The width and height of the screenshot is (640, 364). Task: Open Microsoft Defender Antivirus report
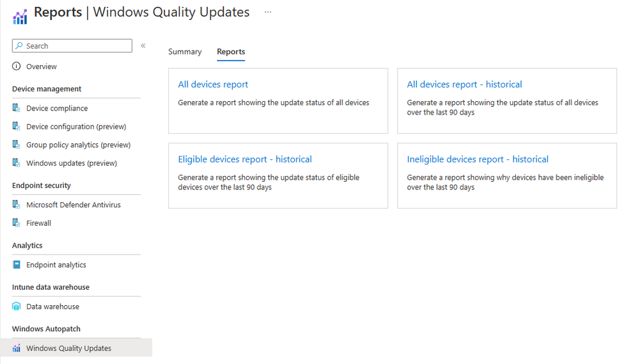(x=74, y=205)
